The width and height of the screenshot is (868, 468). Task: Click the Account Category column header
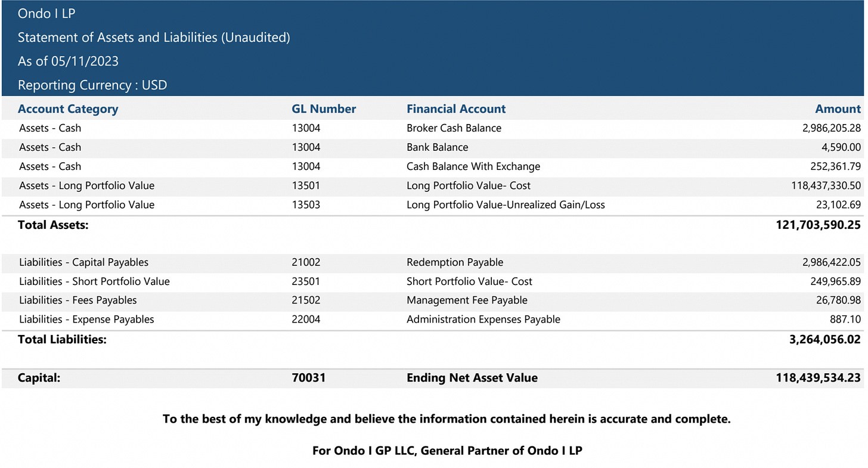point(68,109)
